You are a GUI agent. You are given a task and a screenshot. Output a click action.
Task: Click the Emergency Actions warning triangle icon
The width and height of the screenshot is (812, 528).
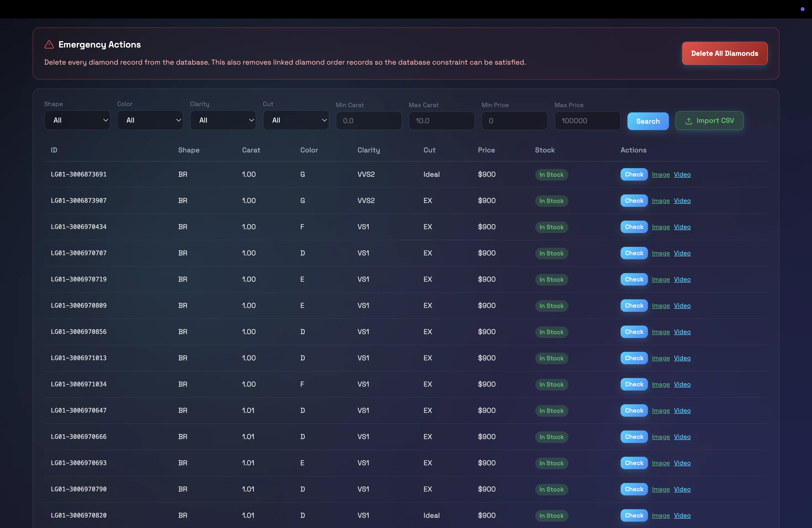pyautogui.click(x=49, y=45)
